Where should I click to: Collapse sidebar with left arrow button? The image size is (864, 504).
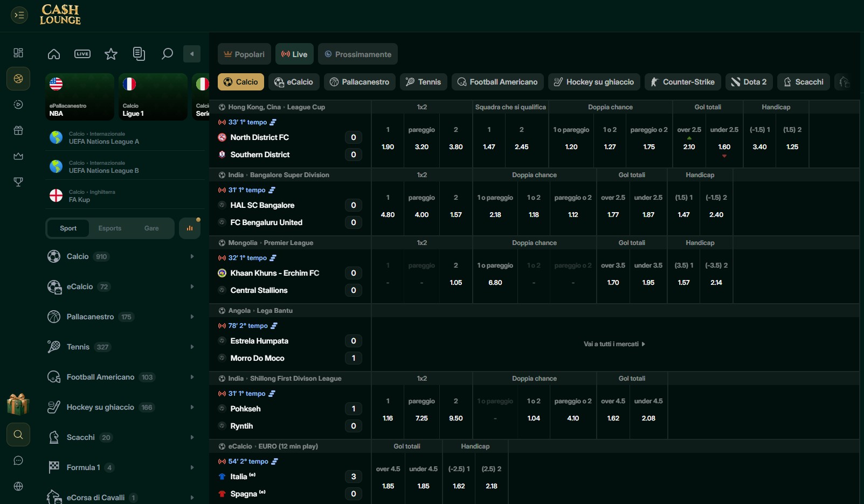(192, 54)
